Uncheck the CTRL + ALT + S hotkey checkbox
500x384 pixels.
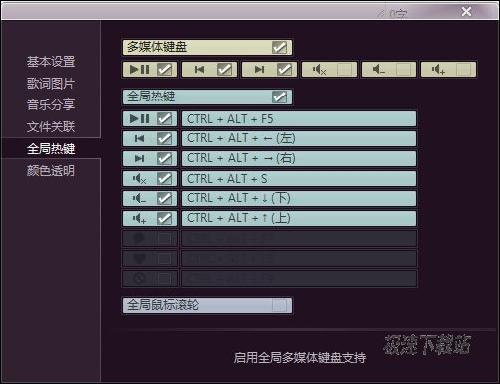coord(164,179)
